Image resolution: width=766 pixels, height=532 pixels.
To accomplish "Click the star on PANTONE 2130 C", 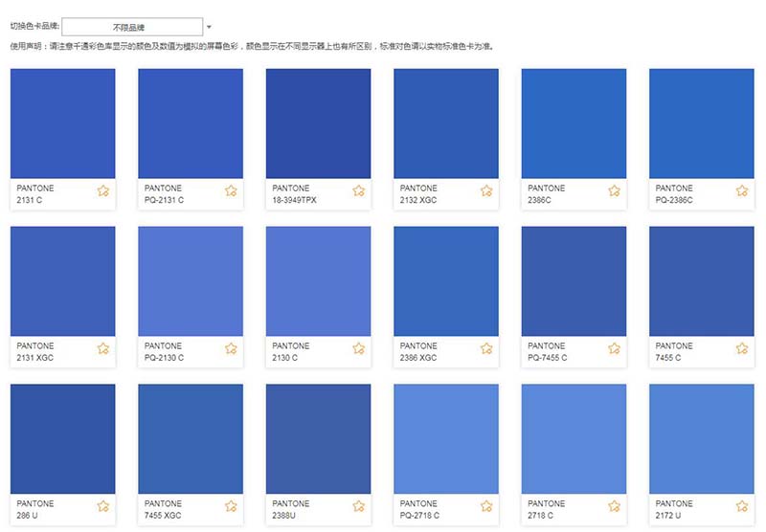I will coord(358,348).
